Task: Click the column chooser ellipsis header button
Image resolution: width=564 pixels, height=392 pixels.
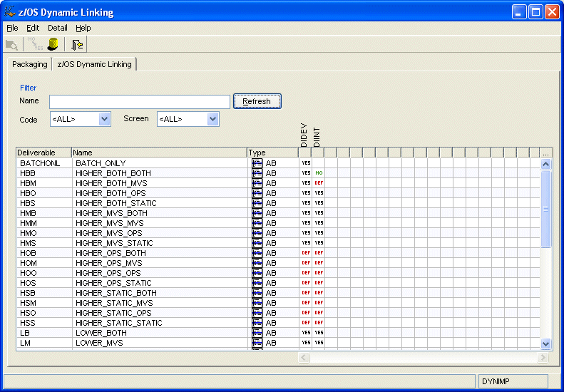Action: [x=546, y=153]
